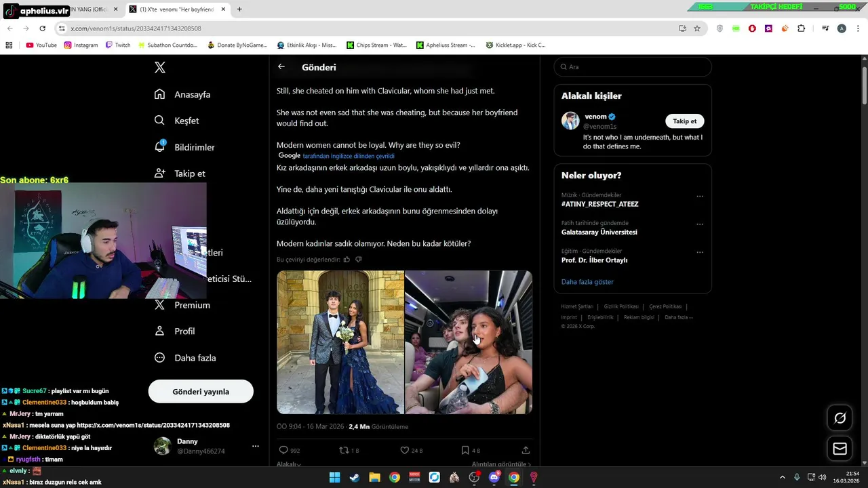
Task: Go back with the Gönderi arrow
Action: click(281, 67)
